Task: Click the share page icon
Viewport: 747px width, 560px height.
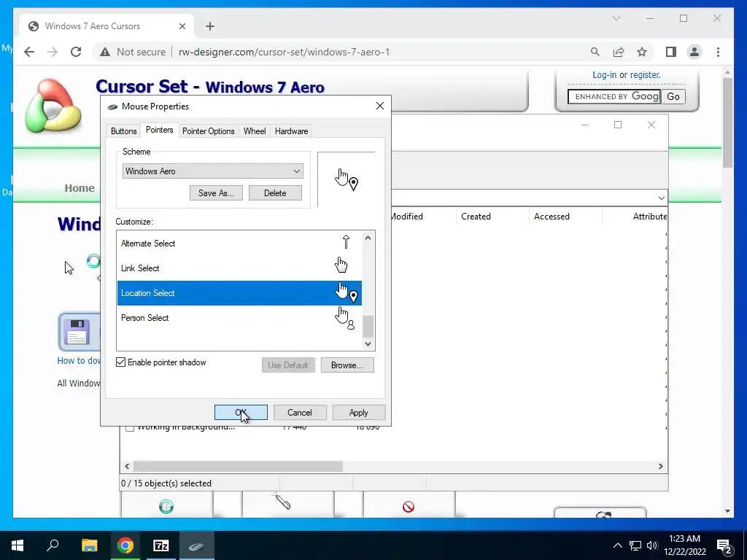Action: (x=619, y=52)
